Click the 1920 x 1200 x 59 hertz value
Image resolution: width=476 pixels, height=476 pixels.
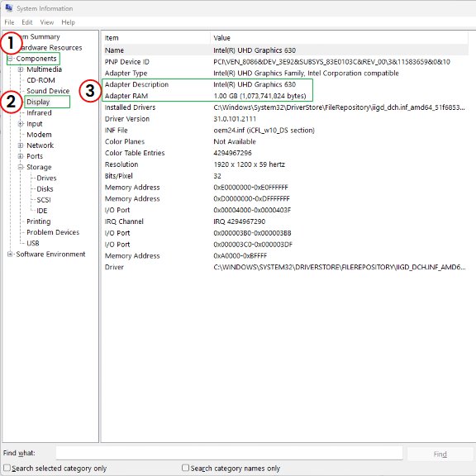tap(249, 164)
